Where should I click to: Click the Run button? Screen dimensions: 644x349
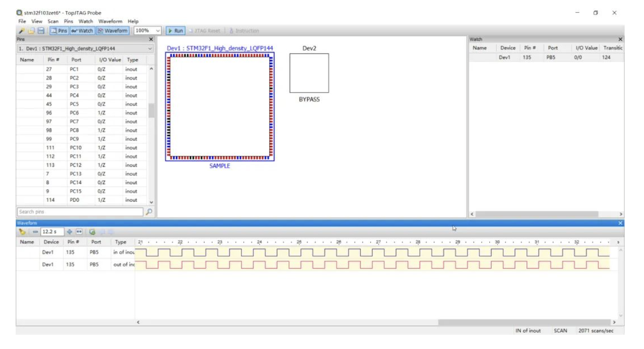(175, 31)
